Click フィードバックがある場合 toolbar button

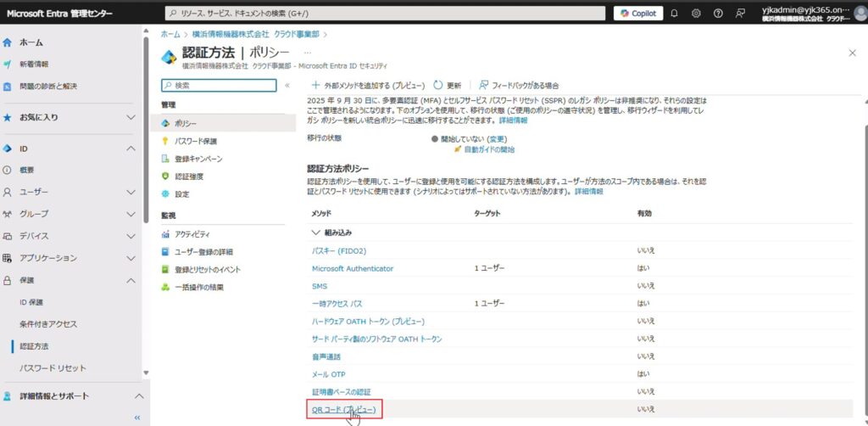click(x=519, y=86)
